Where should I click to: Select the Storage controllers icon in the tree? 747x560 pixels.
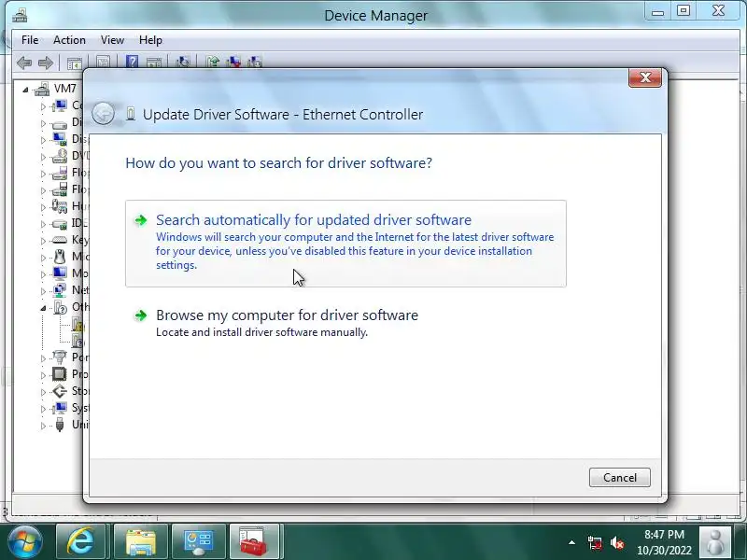point(60,391)
